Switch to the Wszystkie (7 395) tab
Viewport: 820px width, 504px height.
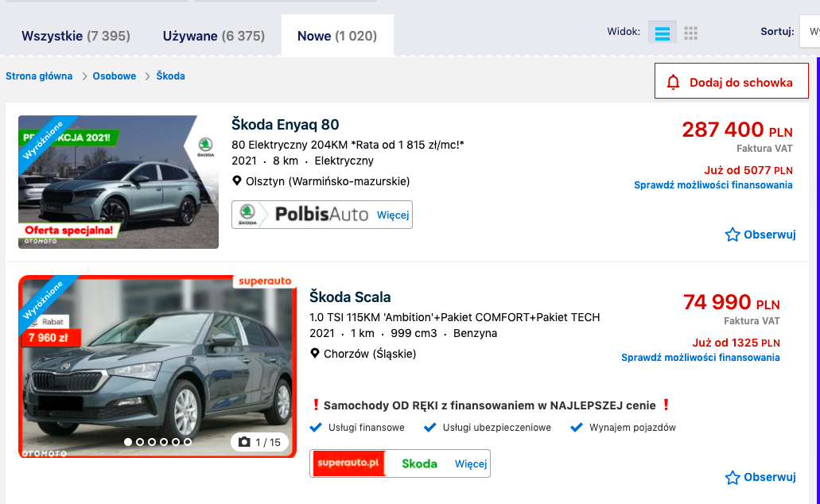[76, 36]
